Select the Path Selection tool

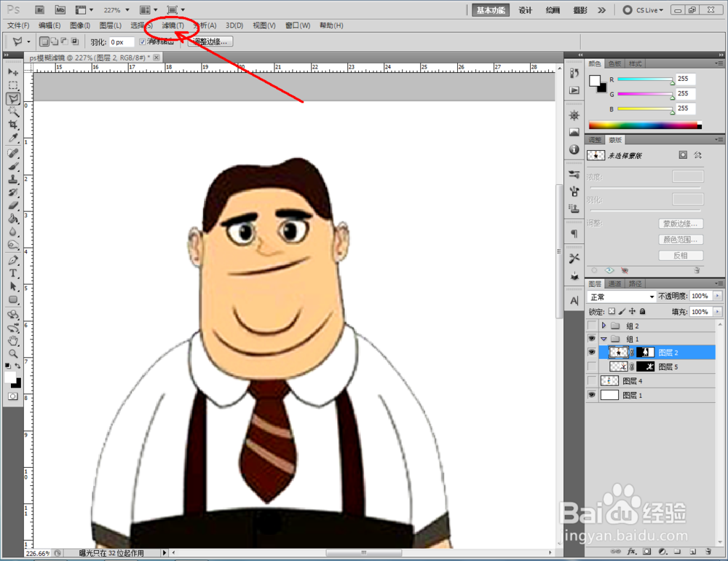(13, 286)
